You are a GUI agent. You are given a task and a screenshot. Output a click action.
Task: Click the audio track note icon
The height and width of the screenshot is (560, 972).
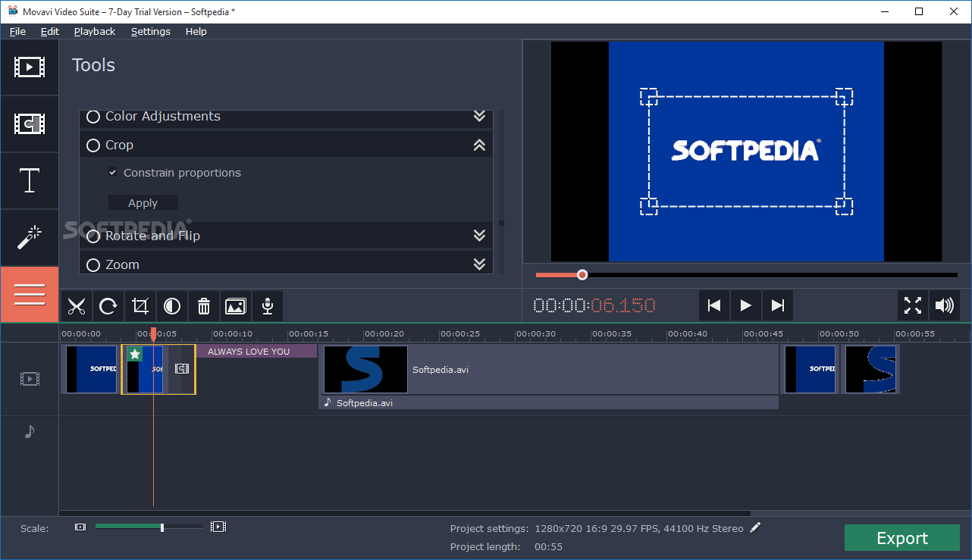(30, 431)
